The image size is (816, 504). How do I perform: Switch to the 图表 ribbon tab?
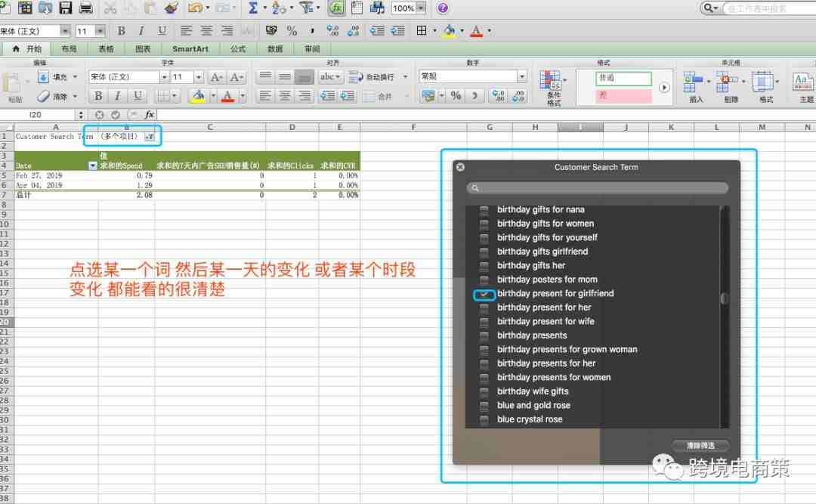[143, 49]
